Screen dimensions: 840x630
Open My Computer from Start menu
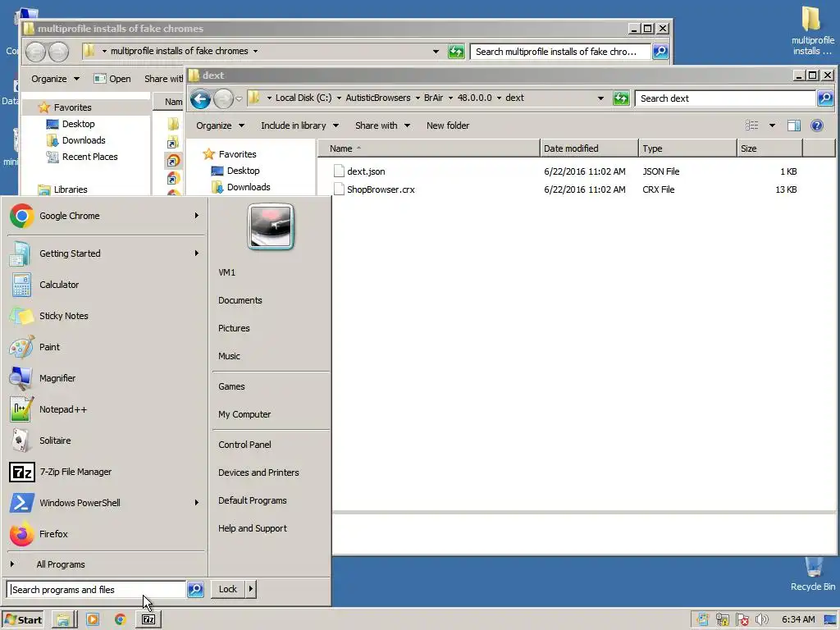[244, 414]
